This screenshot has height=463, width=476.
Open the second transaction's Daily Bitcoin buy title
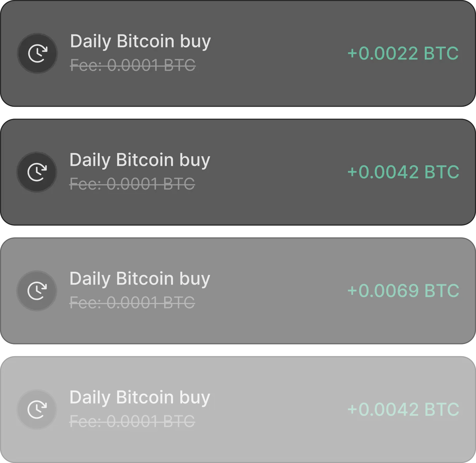(140, 160)
